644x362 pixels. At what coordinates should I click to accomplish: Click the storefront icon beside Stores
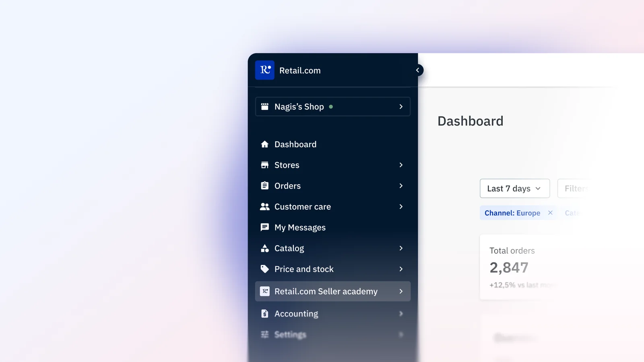click(x=265, y=165)
